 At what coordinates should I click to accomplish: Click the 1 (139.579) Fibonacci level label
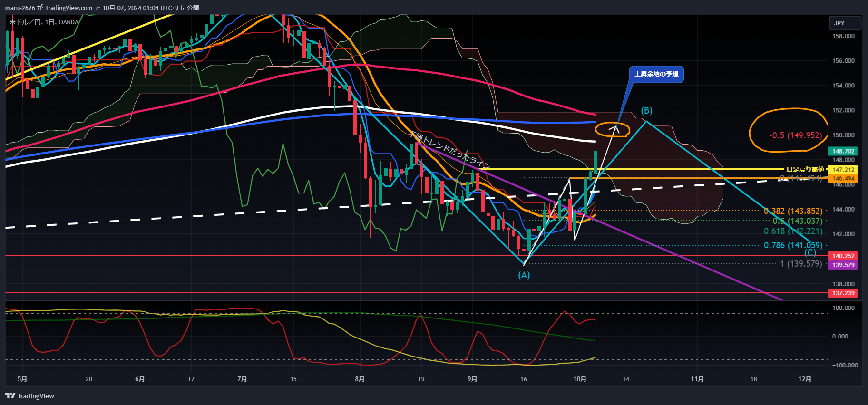(x=801, y=264)
